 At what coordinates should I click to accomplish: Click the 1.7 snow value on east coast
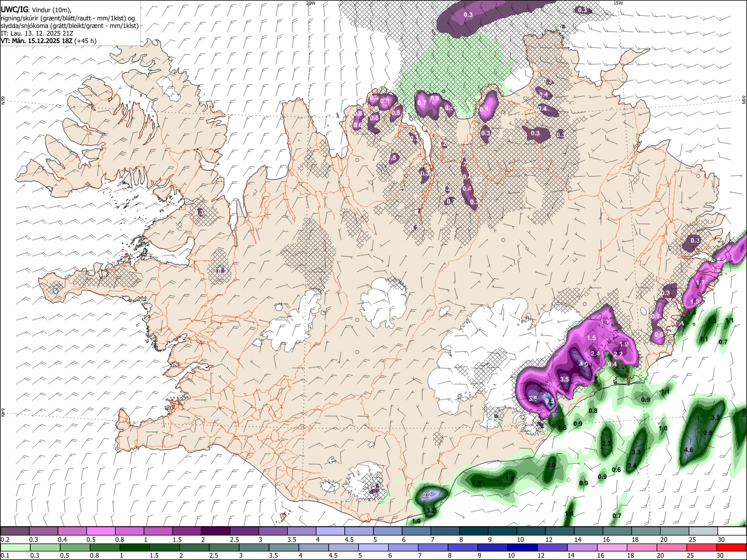(701, 282)
